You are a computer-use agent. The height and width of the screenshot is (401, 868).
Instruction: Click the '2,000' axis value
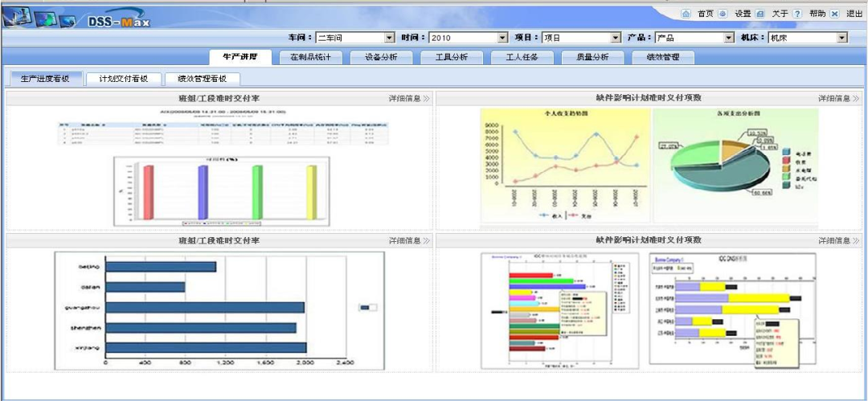pos(306,362)
